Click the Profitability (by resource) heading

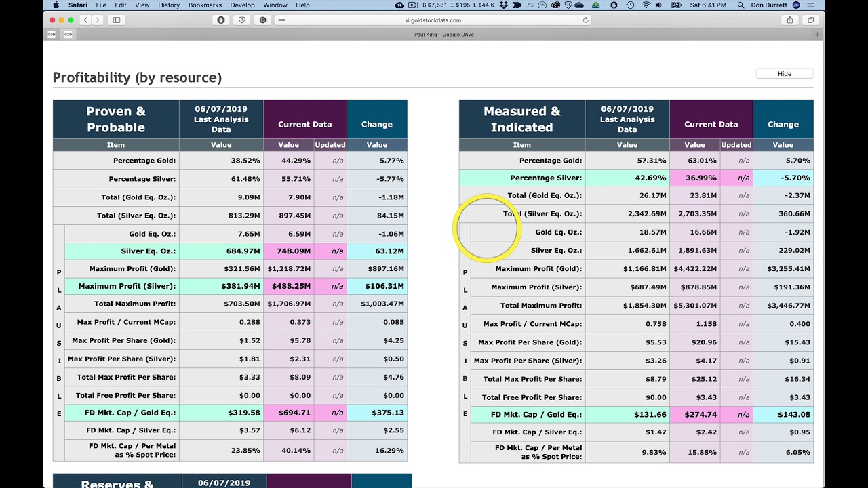137,77
